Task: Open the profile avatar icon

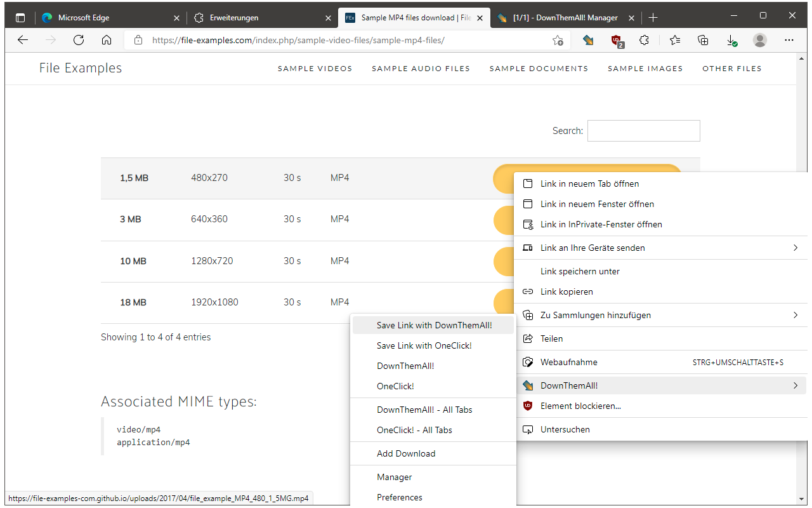Action: [x=759, y=40]
